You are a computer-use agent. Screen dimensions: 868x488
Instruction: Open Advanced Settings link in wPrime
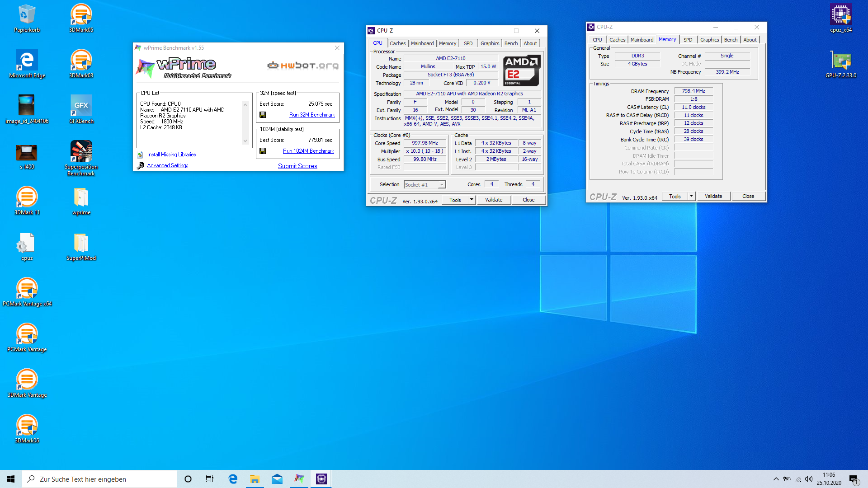(167, 165)
